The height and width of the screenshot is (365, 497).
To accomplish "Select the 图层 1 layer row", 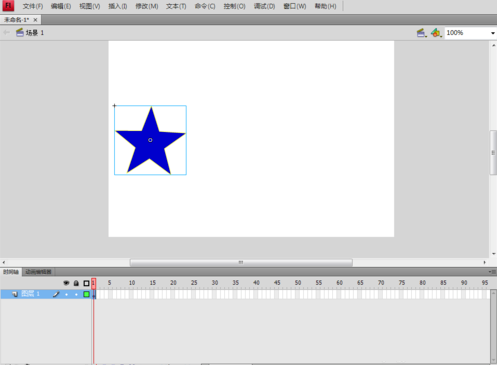I will [46, 294].
